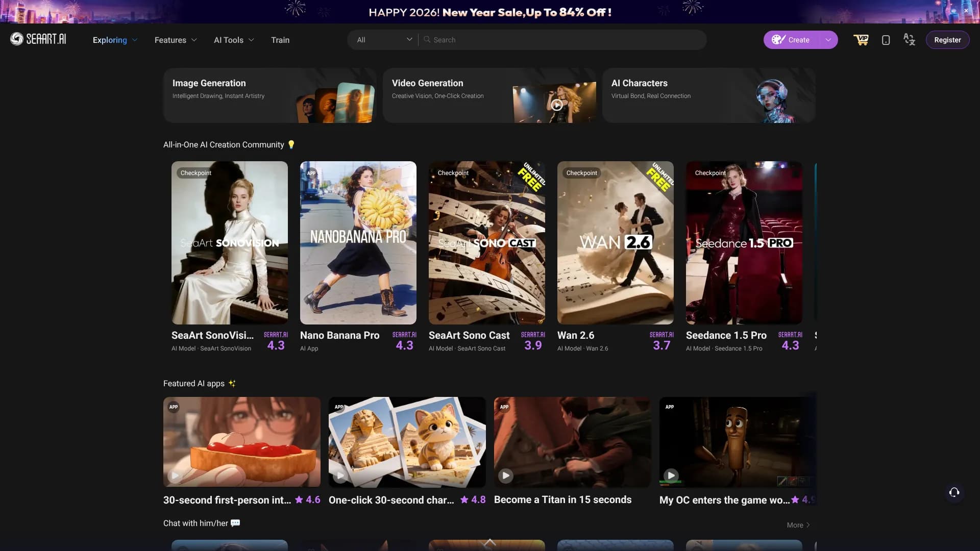The width and height of the screenshot is (980, 551).
Task: Play the Become a Titan video
Action: [x=506, y=475]
